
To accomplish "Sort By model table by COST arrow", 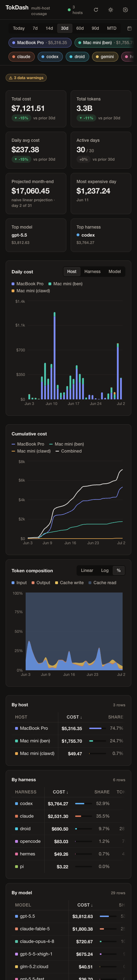I will click(x=85, y=905).
